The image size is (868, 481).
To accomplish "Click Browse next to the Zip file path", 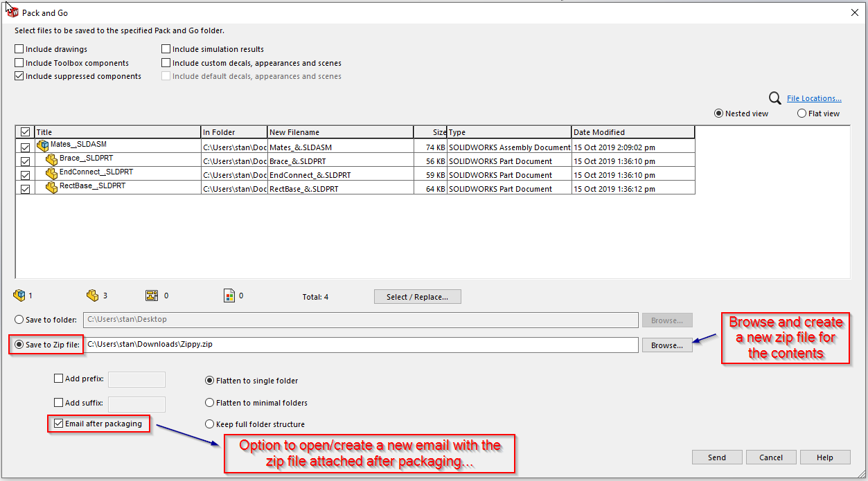I will coord(667,345).
